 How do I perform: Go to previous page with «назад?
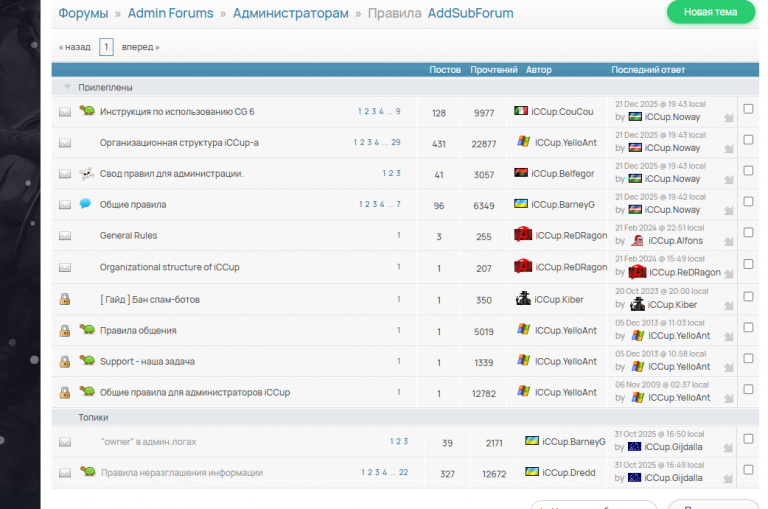click(x=75, y=47)
